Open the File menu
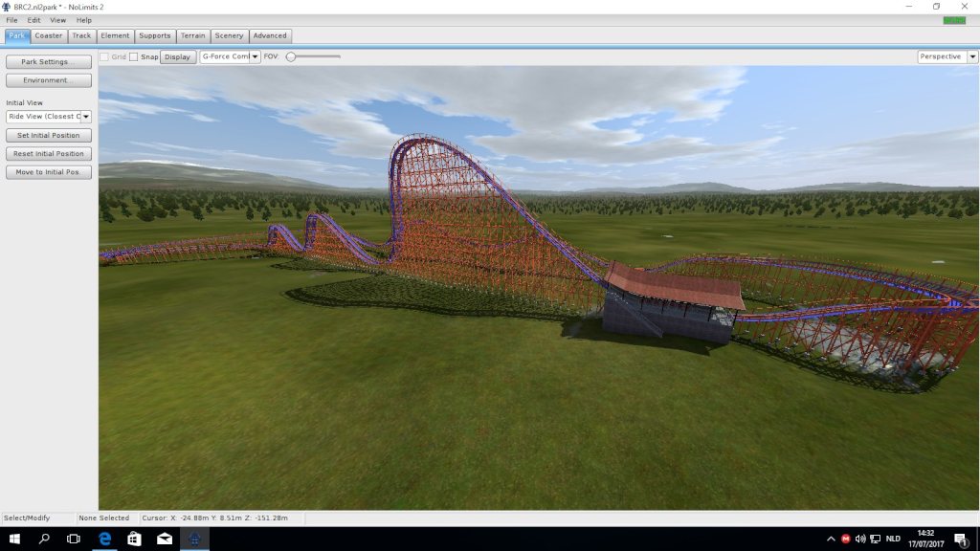980x551 pixels. point(11,20)
